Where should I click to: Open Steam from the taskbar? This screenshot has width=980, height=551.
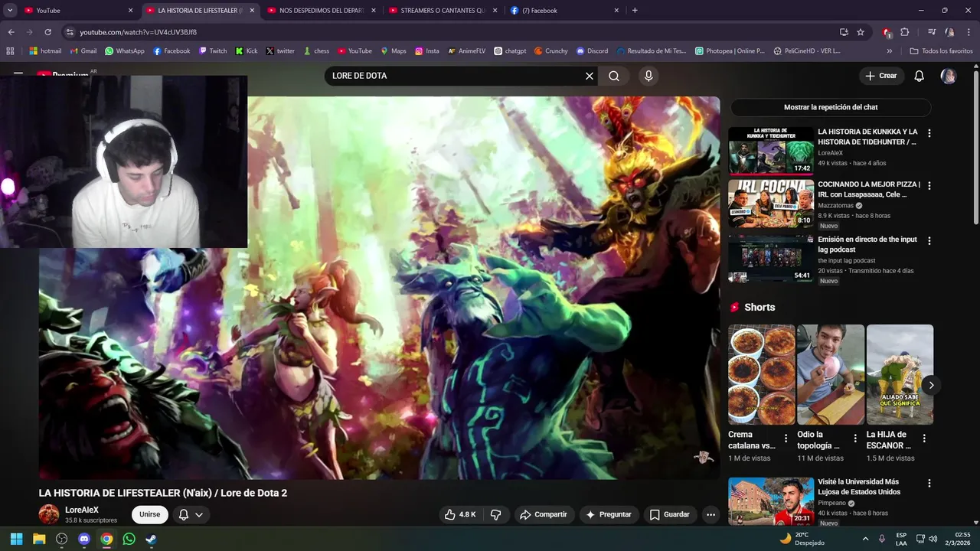pyautogui.click(x=152, y=539)
